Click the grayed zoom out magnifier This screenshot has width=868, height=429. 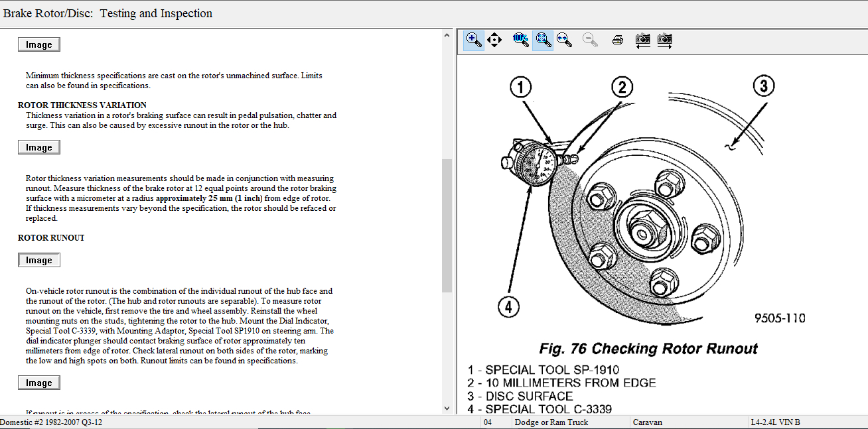[x=590, y=40]
